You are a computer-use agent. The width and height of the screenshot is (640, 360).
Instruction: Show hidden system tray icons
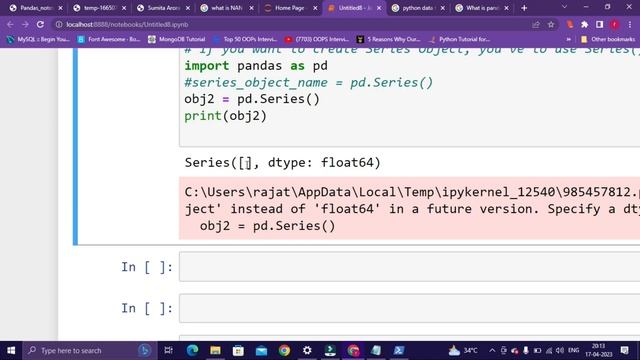pyautogui.click(x=492, y=350)
